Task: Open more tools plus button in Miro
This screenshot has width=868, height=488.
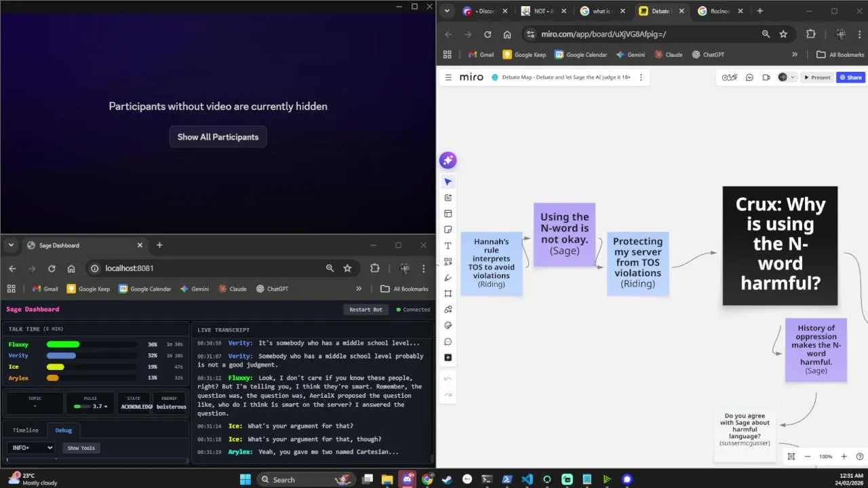Action: [x=448, y=358]
